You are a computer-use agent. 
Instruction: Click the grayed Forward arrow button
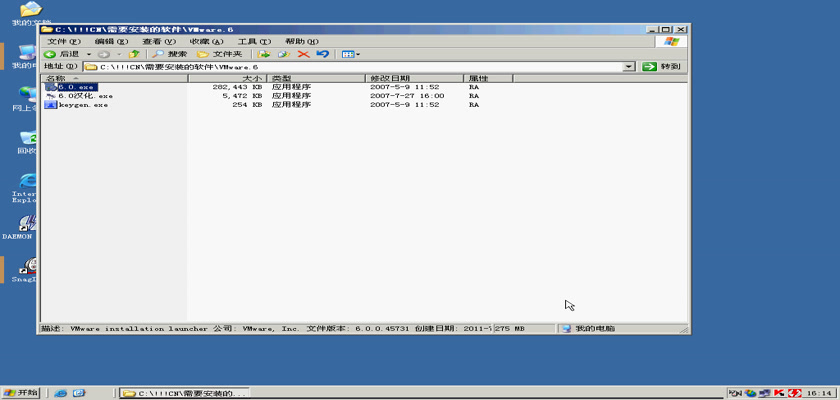(104, 54)
